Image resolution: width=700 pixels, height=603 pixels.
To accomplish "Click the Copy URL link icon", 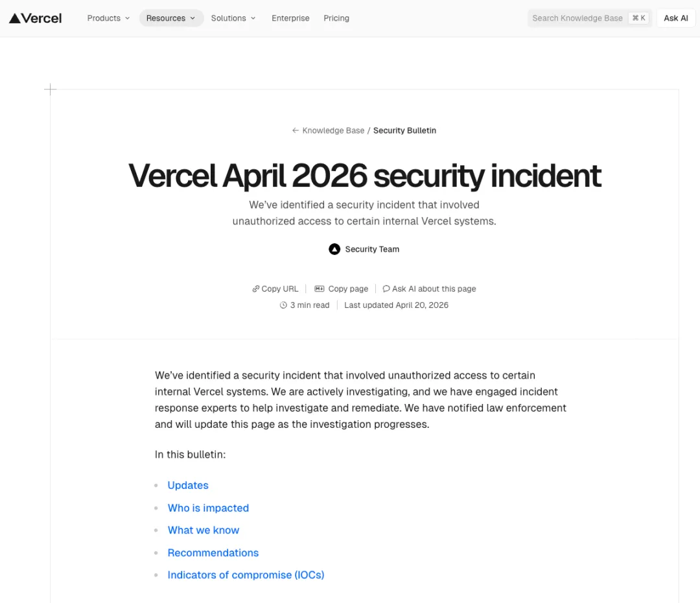I will pyautogui.click(x=256, y=289).
